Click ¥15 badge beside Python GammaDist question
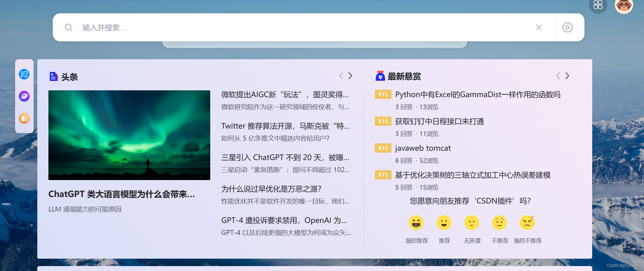 [x=383, y=94]
